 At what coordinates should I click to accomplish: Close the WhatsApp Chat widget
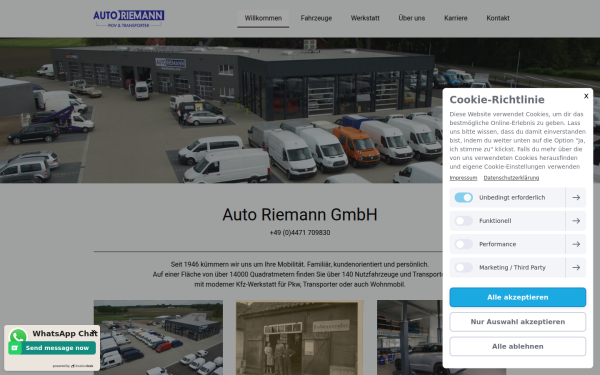point(94,331)
